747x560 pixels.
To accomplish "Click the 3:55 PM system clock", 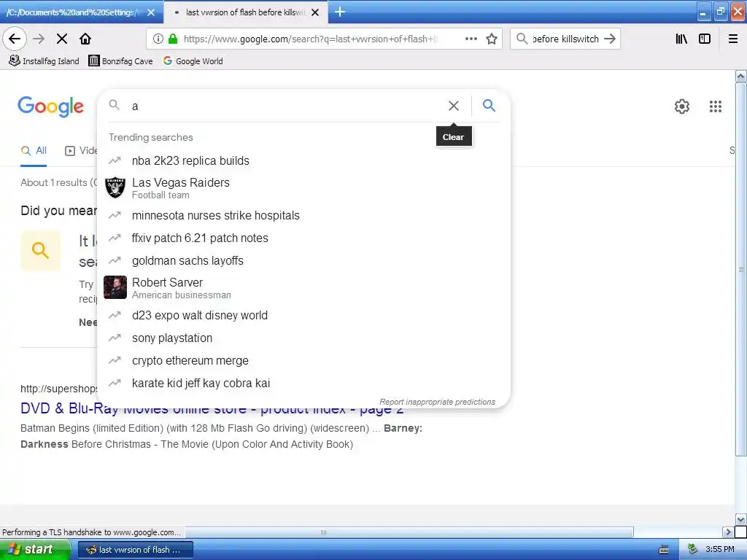I will pyautogui.click(x=719, y=550).
